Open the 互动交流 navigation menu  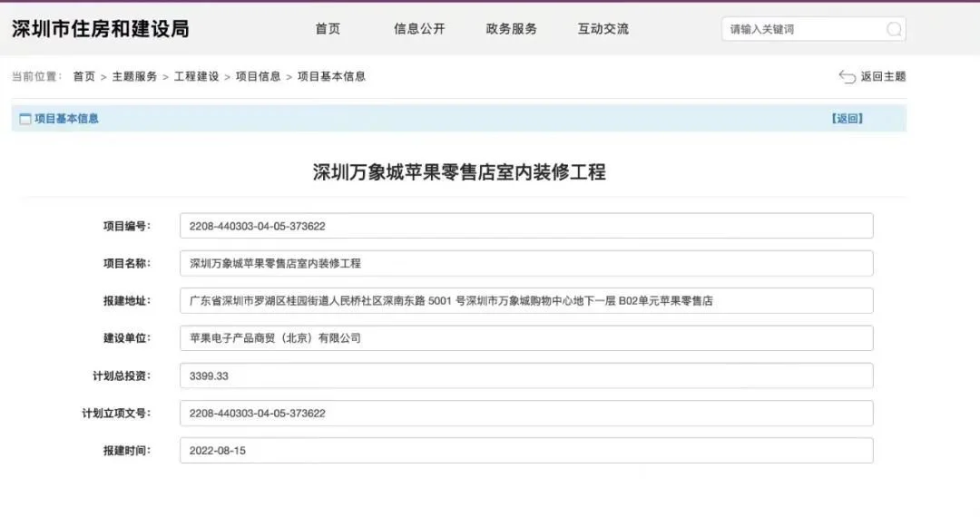point(603,29)
